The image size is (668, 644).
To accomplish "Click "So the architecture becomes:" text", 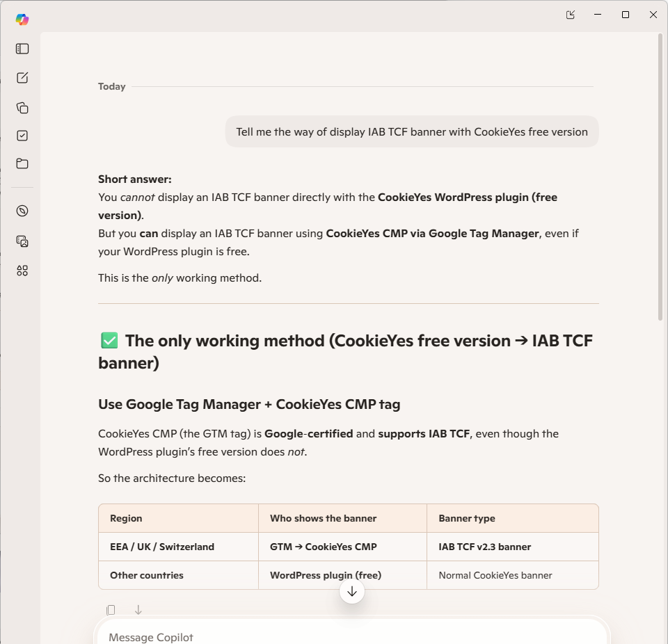I will (x=172, y=478).
